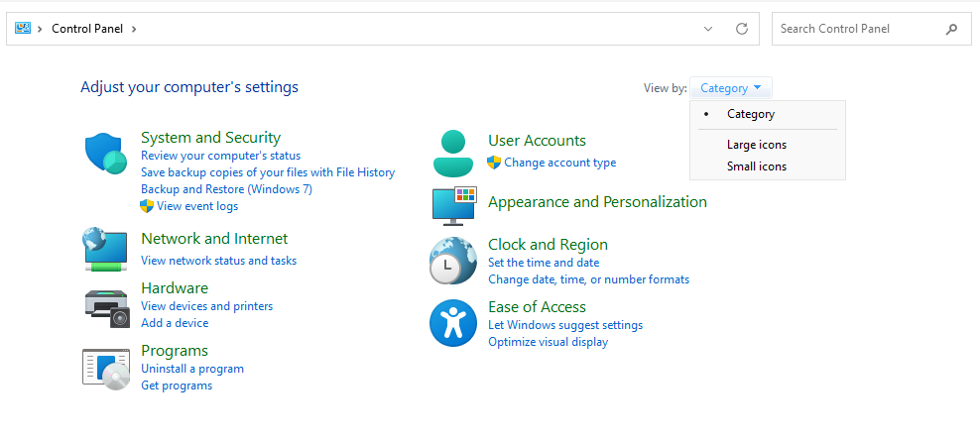
Task: Open the User Accounts heading link
Action: tap(537, 141)
